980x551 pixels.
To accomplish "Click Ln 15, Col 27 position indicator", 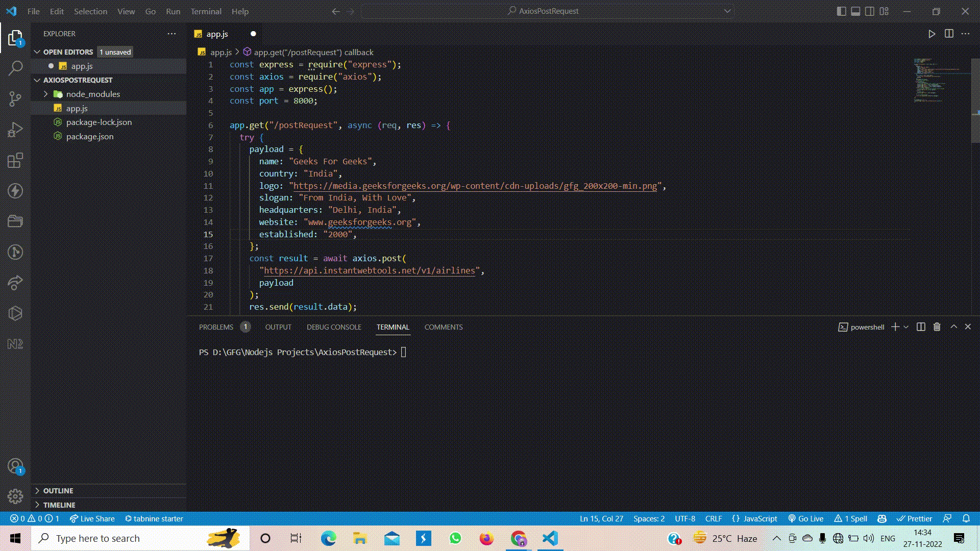I will 601,518.
